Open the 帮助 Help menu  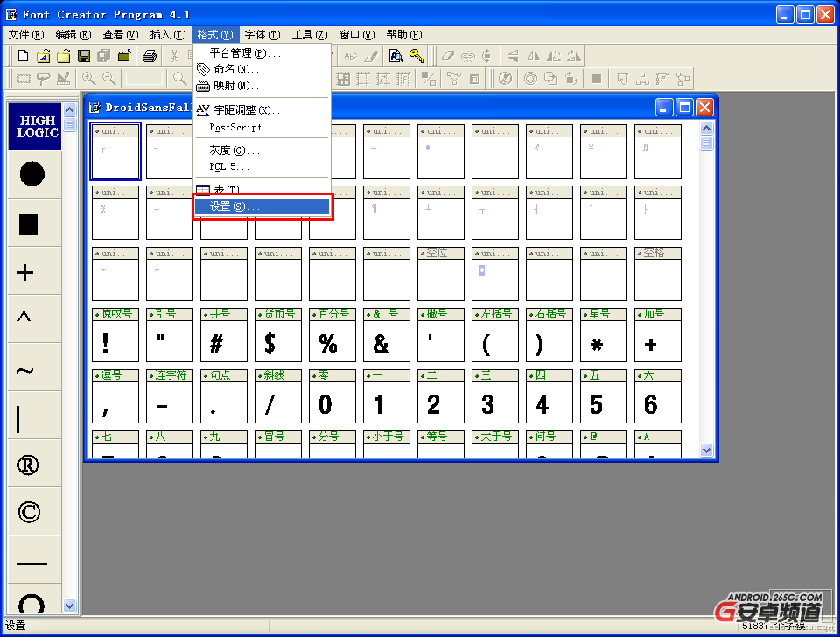click(402, 34)
